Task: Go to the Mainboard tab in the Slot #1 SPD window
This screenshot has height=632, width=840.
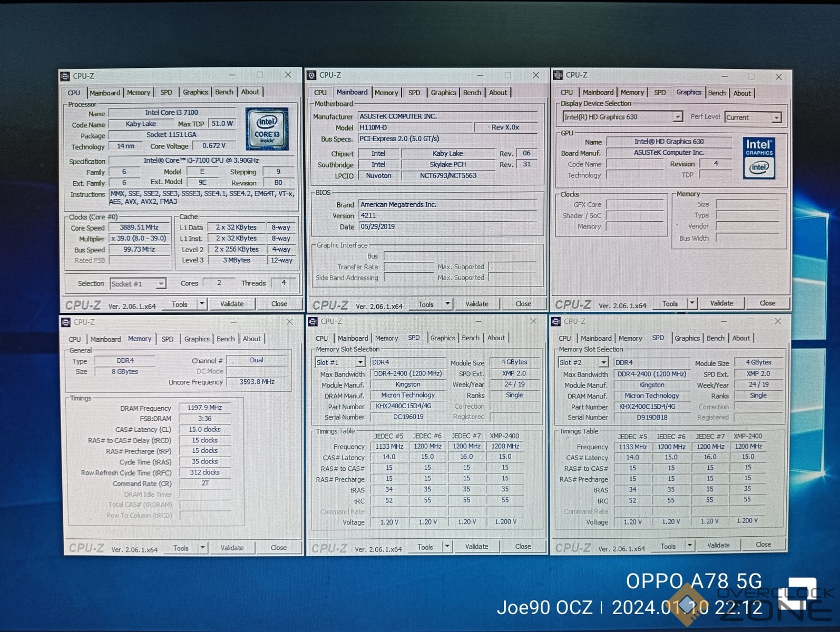Action: coord(353,339)
